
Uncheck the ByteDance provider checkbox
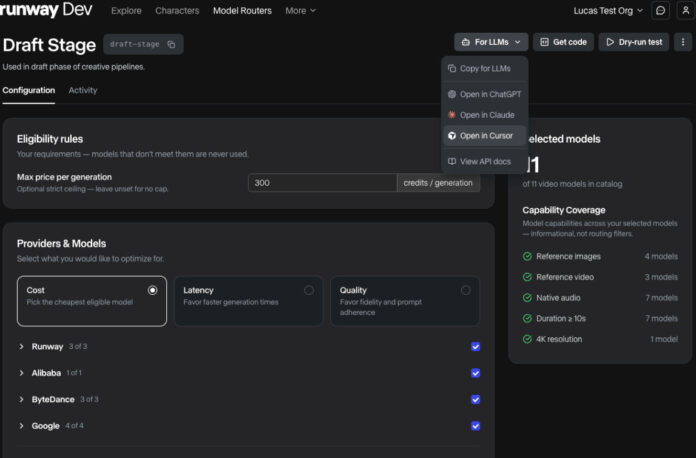coord(475,399)
